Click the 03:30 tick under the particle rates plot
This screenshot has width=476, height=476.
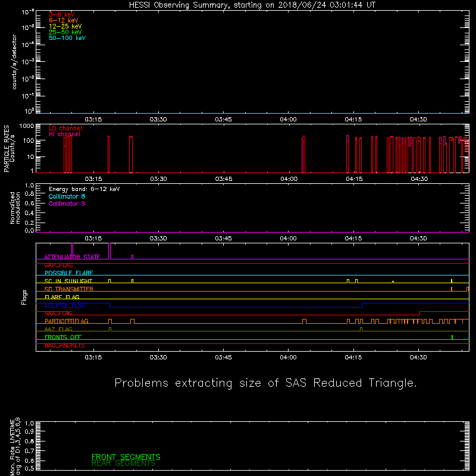click(x=158, y=179)
